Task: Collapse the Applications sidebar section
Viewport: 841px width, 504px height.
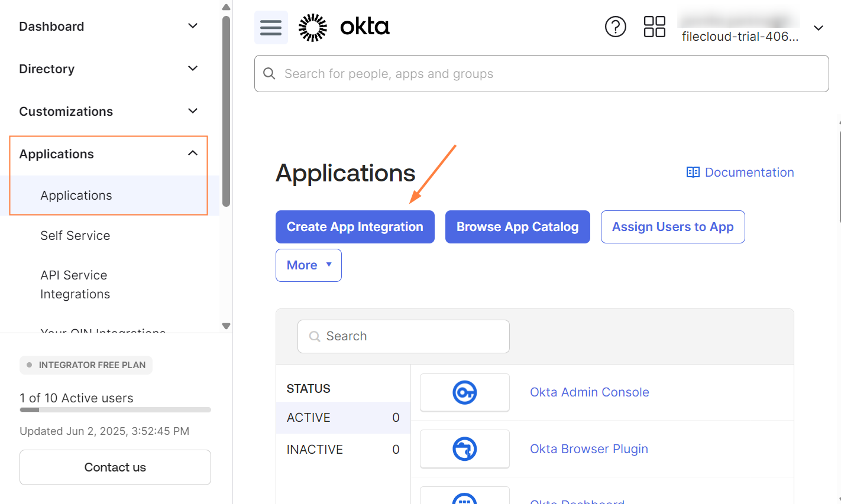Action: pos(192,154)
